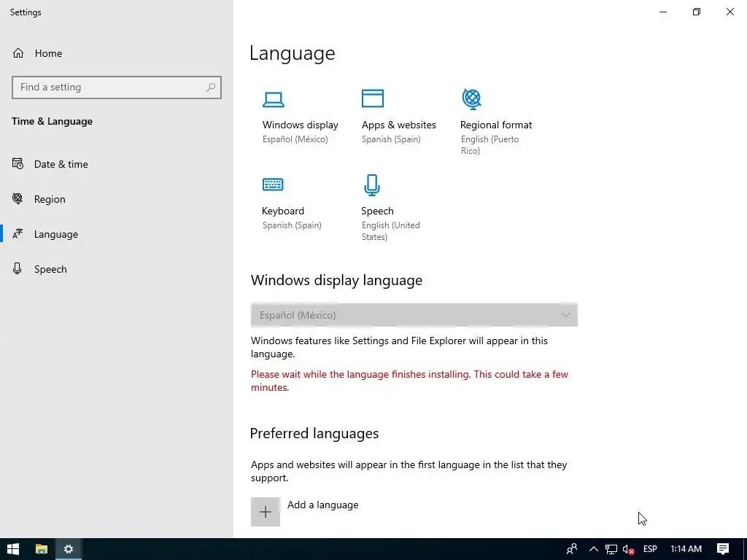Restore down the Settings window
This screenshot has height=560, width=747.
click(697, 12)
